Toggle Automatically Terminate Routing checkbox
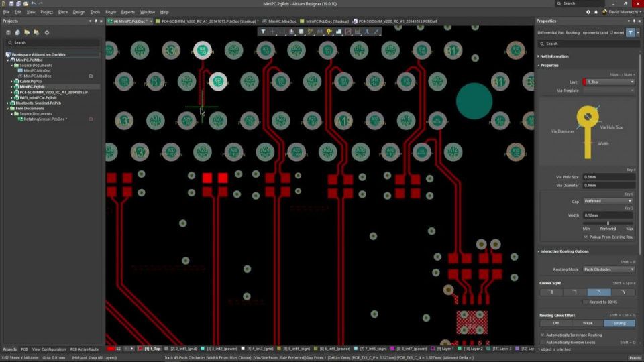Image resolution: width=644 pixels, height=362 pixels. [543, 335]
